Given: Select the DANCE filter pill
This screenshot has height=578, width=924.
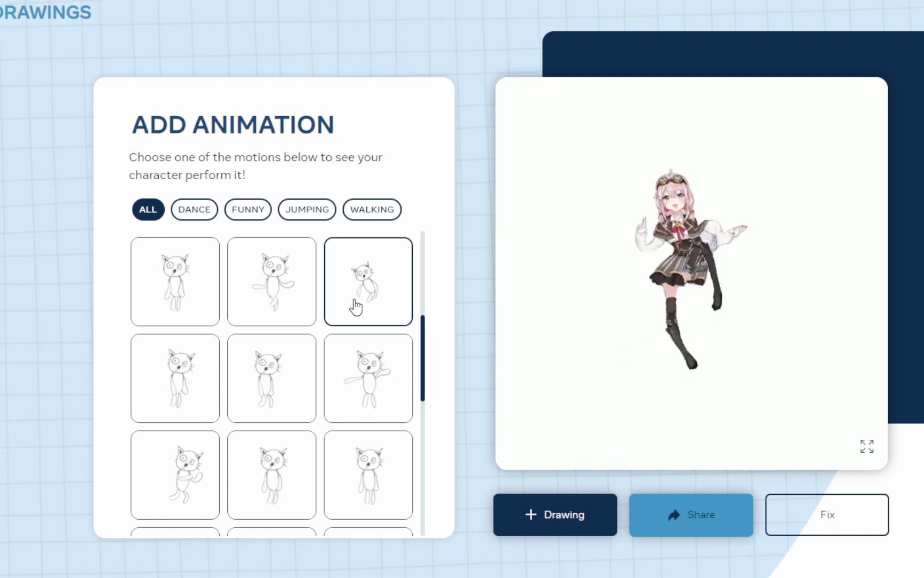Looking at the screenshot, I should pyautogui.click(x=194, y=209).
